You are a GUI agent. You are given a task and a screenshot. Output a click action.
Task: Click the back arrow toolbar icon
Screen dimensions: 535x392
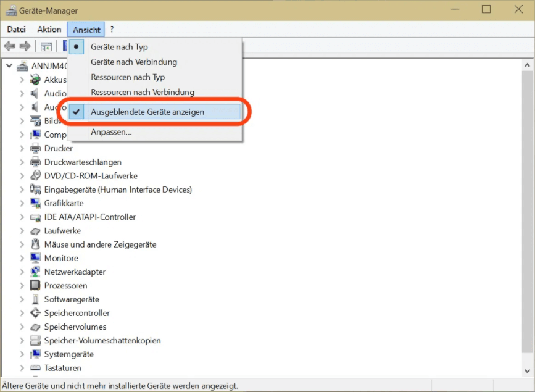pyautogui.click(x=10, y=46)
